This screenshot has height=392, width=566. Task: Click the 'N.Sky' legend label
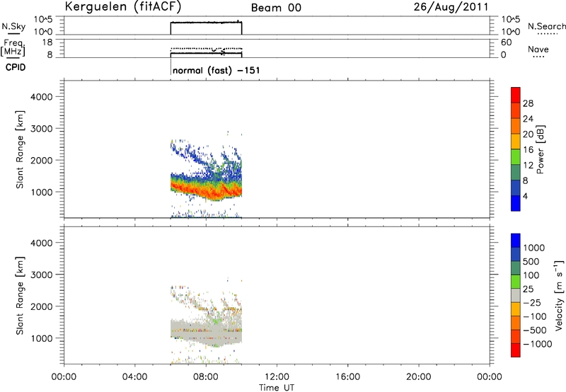point(13,26)
